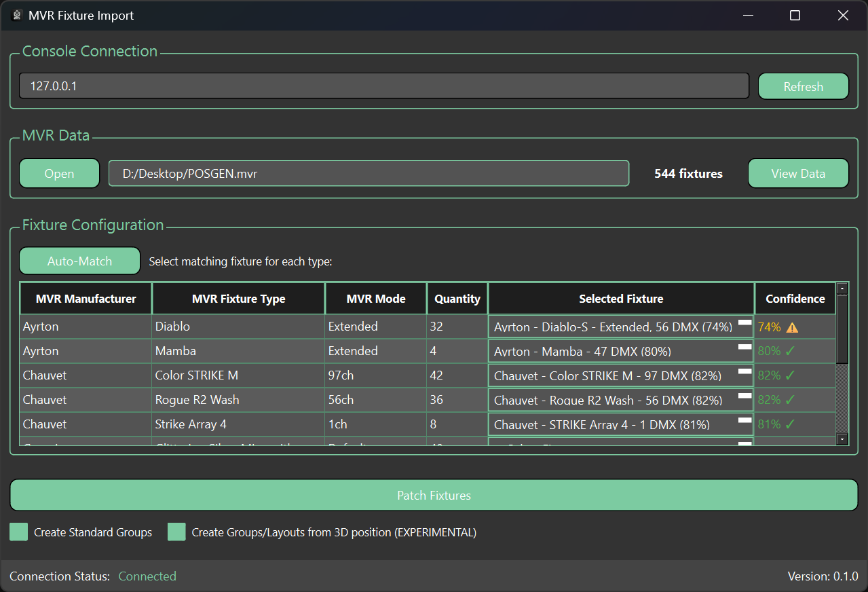868x592 pixels.
Task: Run Auto-Match on fixtures
Action: click(79, 261)
